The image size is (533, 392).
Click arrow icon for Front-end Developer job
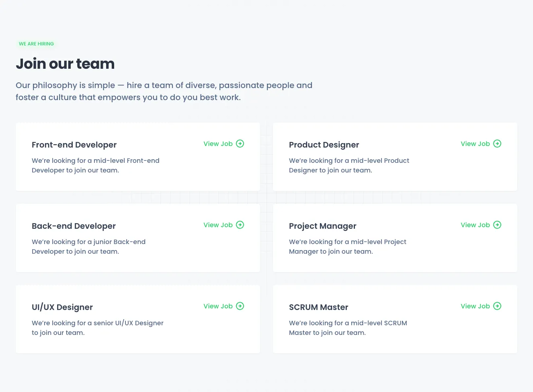[240, 144]
